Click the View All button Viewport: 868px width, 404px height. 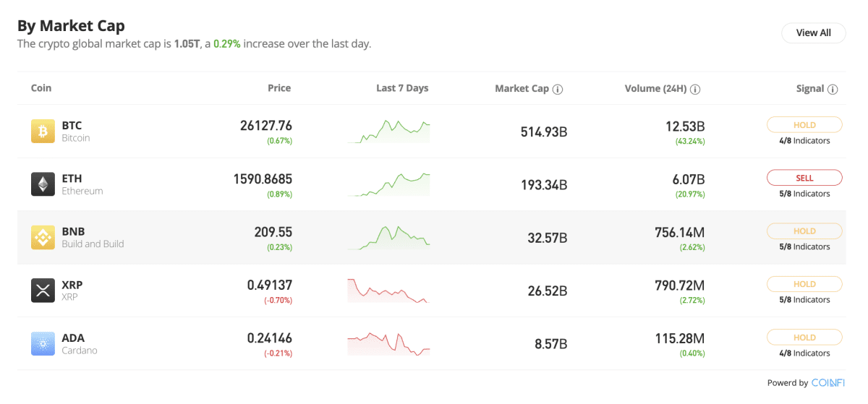click(813, 33)
